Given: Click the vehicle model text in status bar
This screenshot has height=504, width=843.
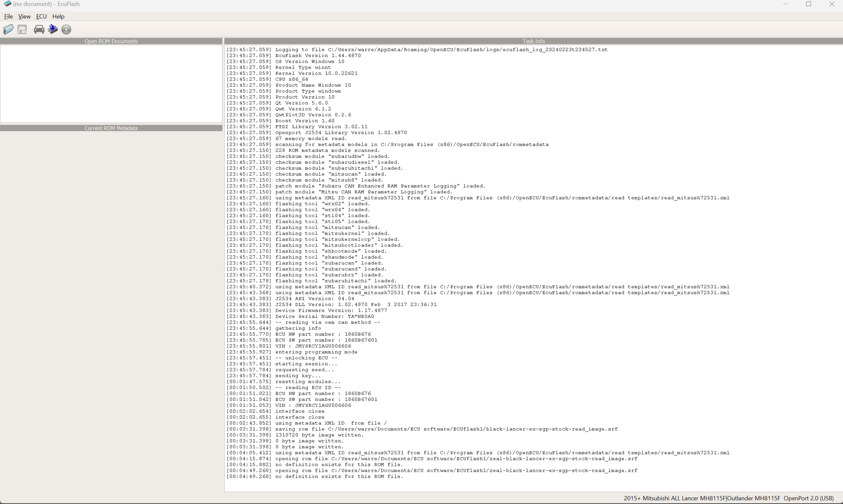Looking at the screenshot, I should click(701, 498).
